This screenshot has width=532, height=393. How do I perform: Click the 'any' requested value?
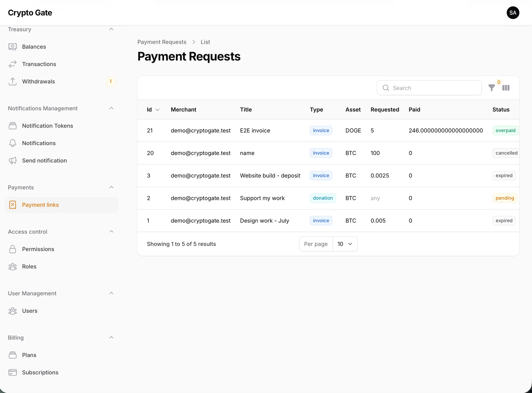tap(375, 198)
